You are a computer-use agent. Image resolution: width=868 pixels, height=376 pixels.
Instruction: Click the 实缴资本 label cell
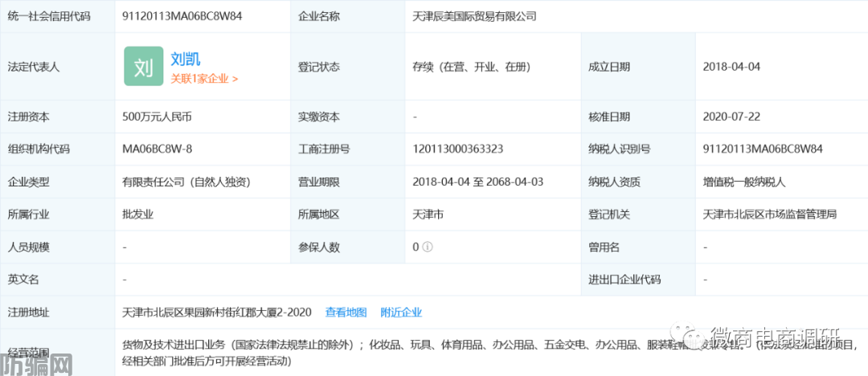pyautogui.click(x=348, y=116)
